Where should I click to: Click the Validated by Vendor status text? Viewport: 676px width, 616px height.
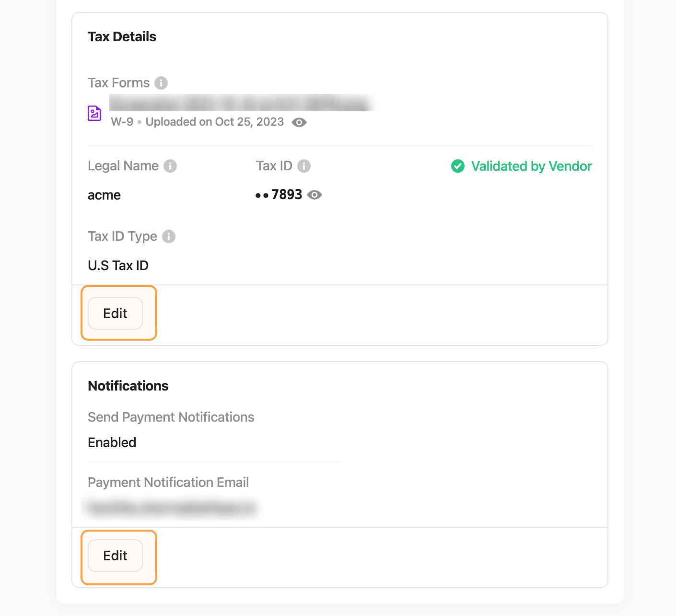(531, 166)
